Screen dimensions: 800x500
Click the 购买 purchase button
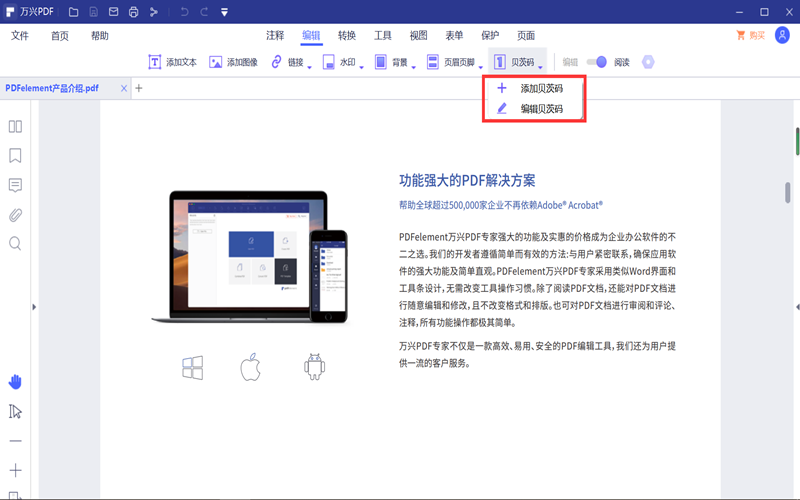pos(750,35)
